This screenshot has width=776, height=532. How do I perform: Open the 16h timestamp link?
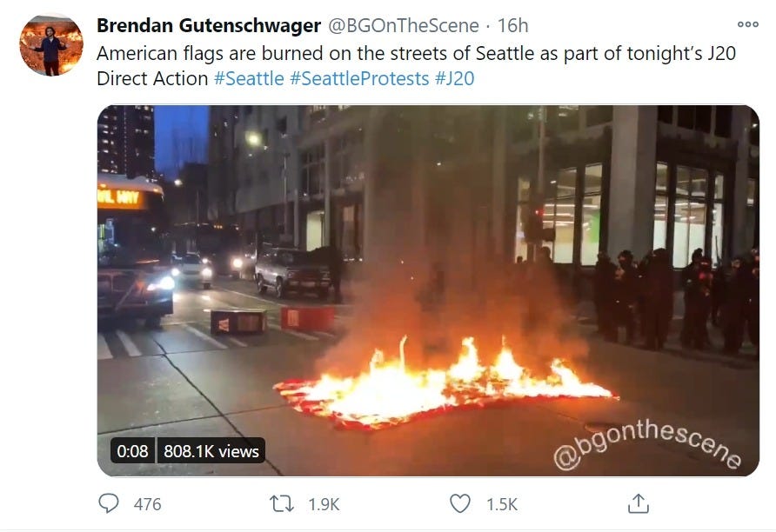click(x=512, y=26)
